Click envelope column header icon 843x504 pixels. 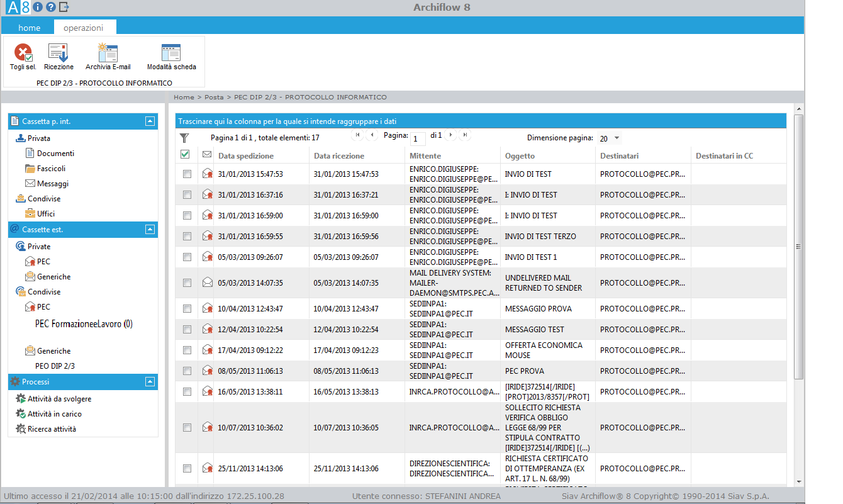(x=206, y=154)
